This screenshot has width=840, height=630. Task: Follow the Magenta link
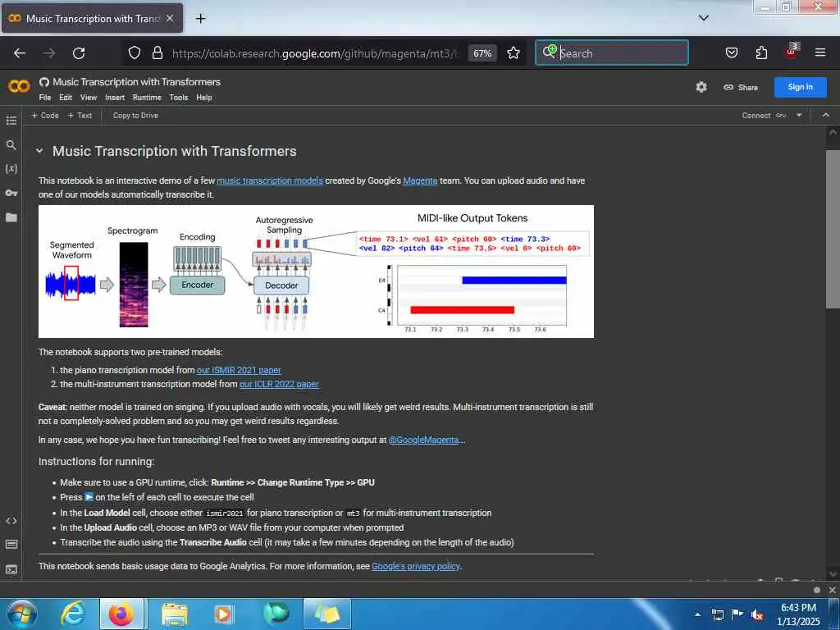(420, 180)
